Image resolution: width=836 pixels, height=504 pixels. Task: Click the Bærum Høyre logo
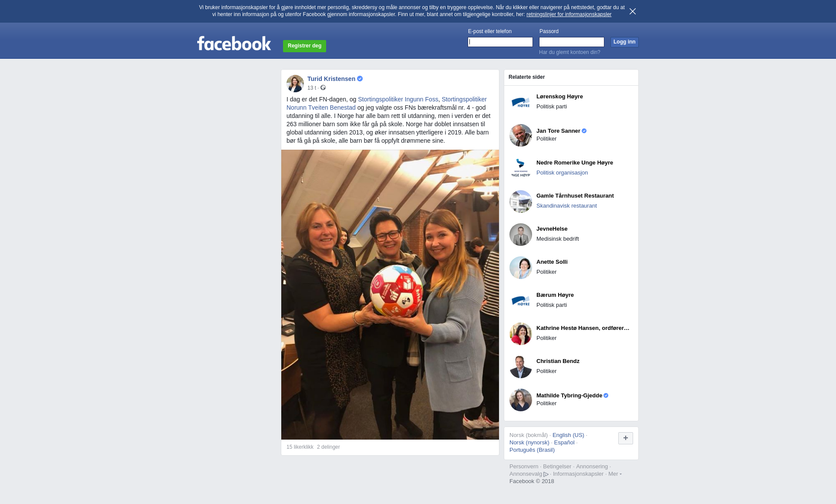click(520, 301)
